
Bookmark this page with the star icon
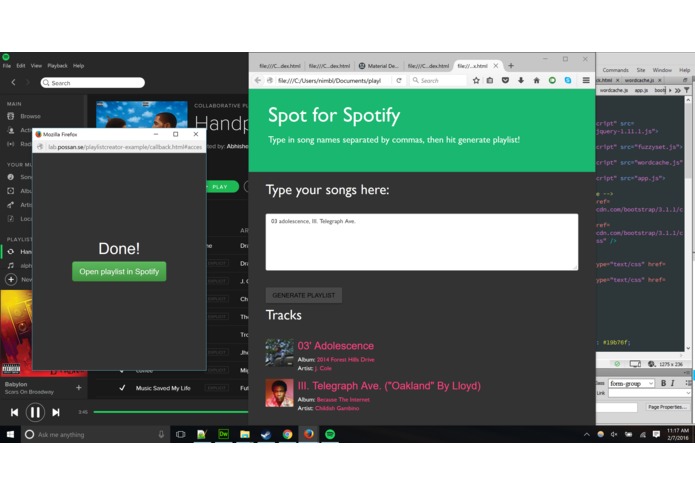(x=476, y=80)
